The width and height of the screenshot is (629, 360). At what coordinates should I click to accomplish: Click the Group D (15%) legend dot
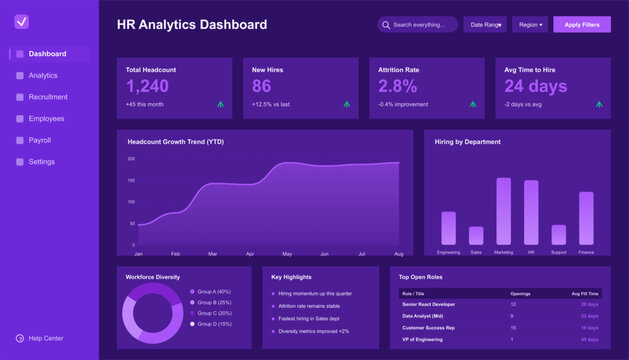click(x=192, y=324)
